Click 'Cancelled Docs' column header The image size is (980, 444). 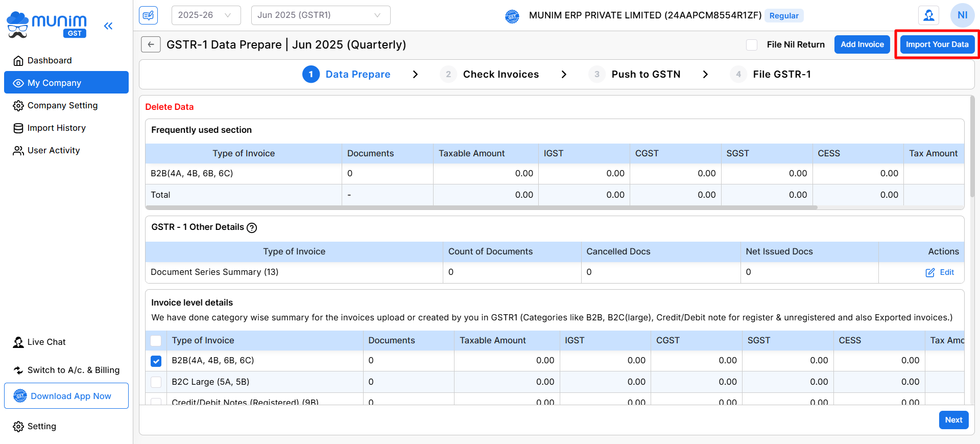point(618,252)
